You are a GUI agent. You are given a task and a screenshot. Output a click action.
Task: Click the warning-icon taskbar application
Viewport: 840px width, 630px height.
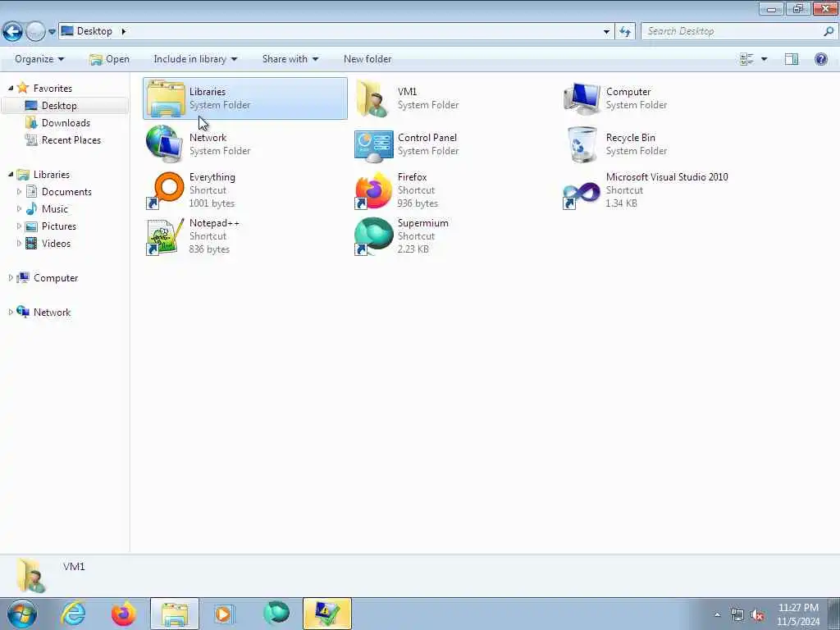click(326, 614)
